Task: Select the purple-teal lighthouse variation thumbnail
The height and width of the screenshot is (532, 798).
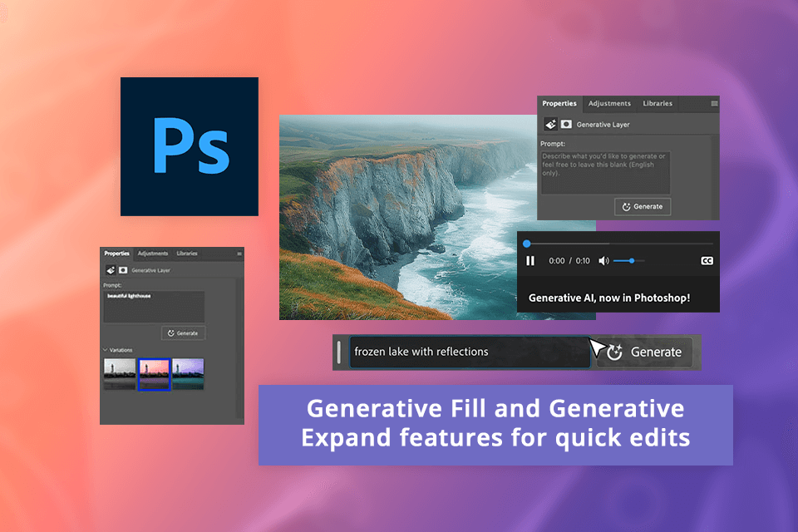Action: [188, 374]
